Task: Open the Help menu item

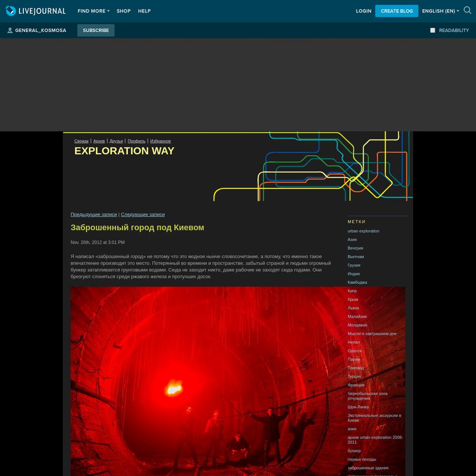Action: [144, 11]
